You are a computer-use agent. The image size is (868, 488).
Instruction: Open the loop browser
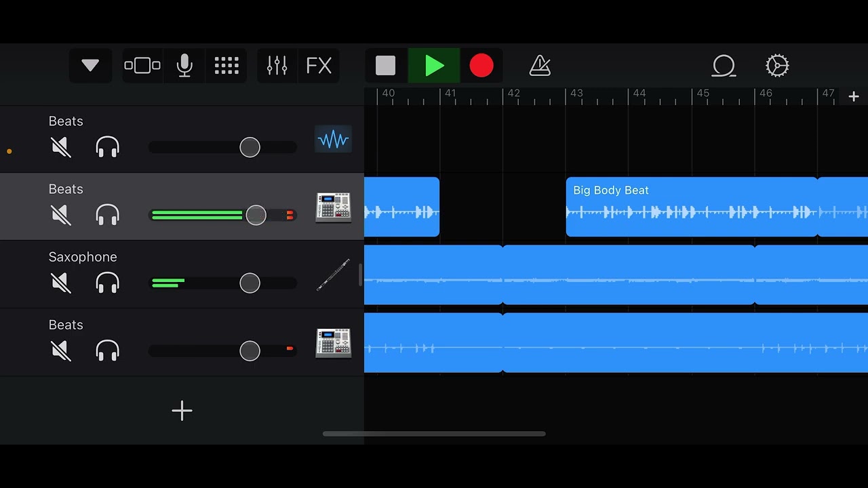[x=724, y=66]
